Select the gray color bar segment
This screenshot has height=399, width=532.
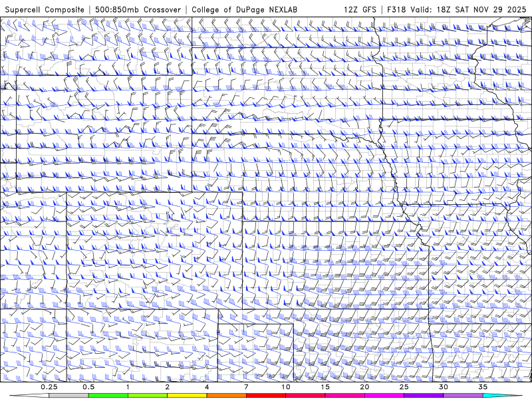69,396
